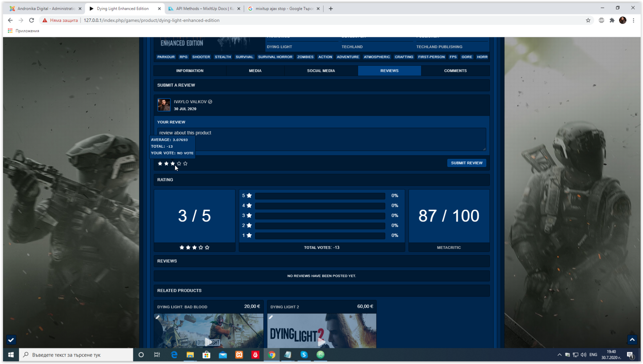The height and width of the screenshot is (364, 643).
Task: Open the Dying Light: Bad Blood thumbnail
Action: coord(209,331)
